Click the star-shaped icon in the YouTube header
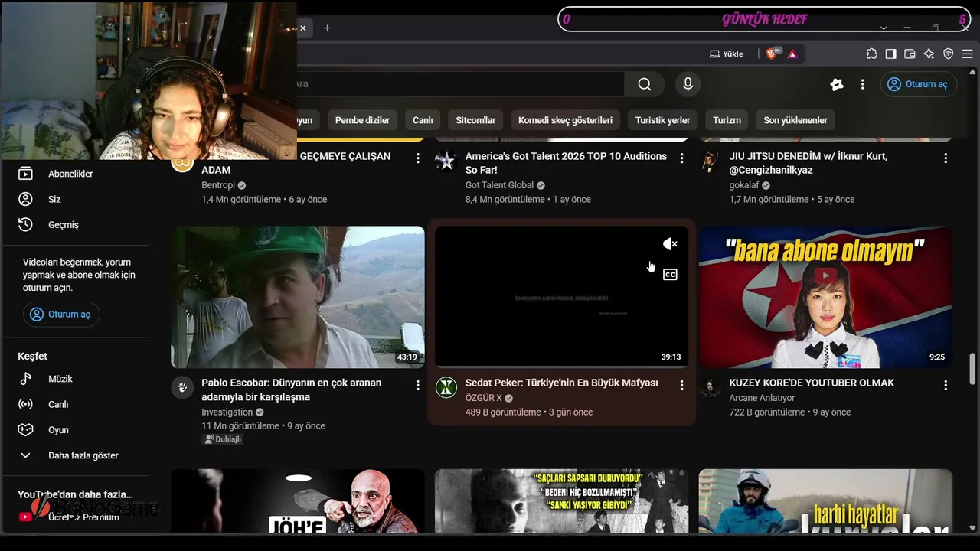This screenshot has width=980, height=551. coord(837,84)
